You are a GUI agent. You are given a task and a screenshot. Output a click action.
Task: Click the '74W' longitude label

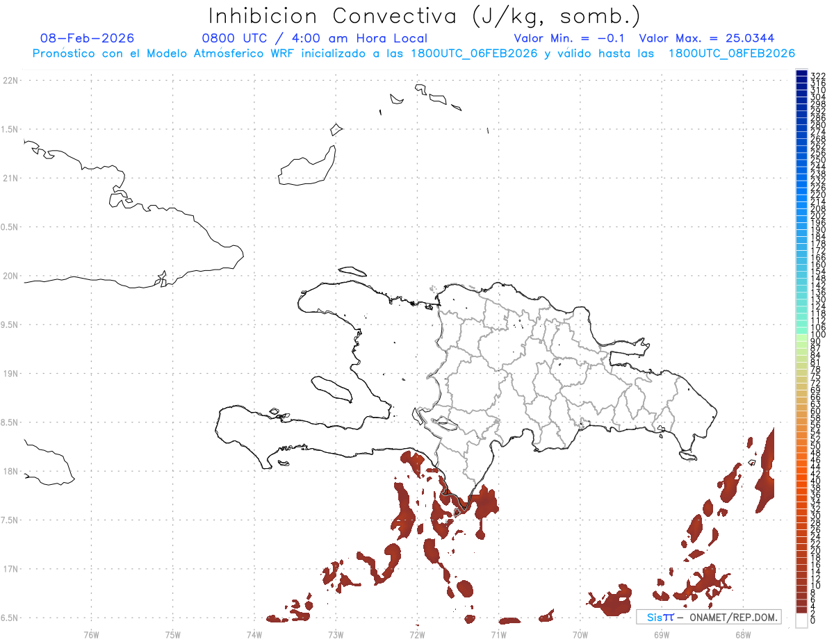[x=254, y=634]
